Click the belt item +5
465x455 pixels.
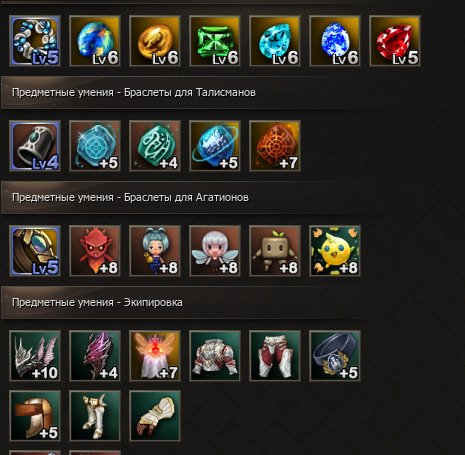click(335, 356)
